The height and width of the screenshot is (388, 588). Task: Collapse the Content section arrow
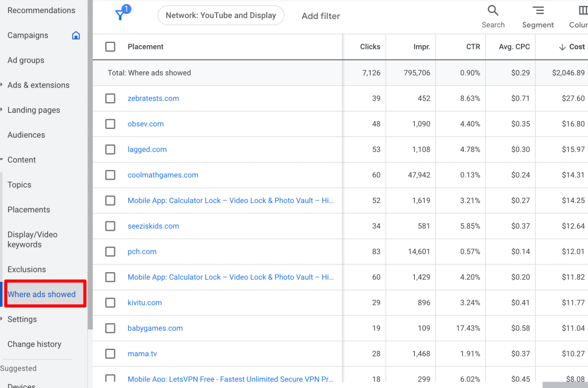pos(2,160)
